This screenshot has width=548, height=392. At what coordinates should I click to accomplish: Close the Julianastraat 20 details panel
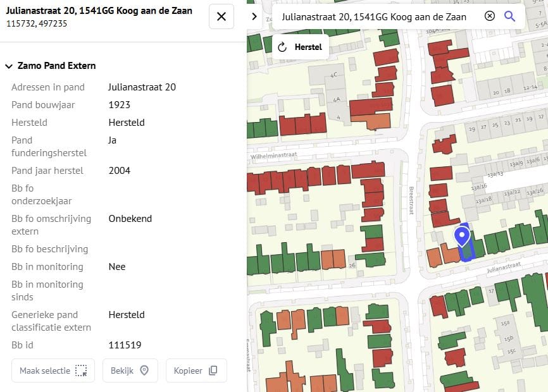click(x=221, y=16)
